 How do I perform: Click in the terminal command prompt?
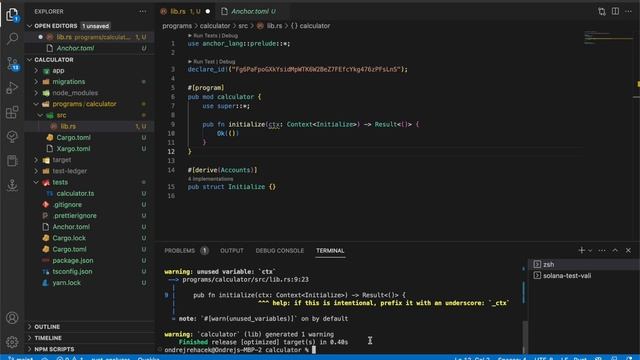point(314,350)
